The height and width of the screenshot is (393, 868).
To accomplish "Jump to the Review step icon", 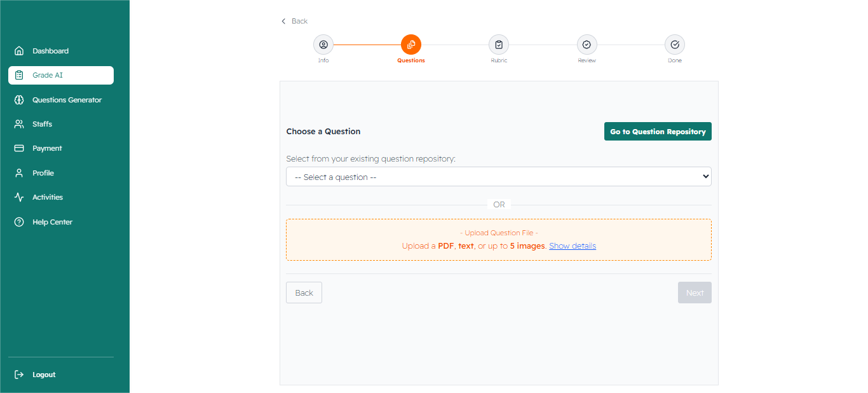I will (x=587, y=45).
